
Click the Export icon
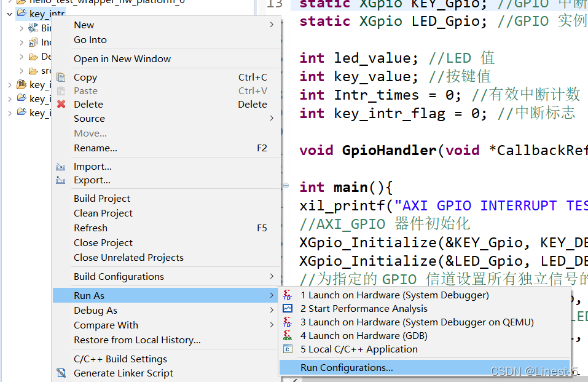pyautogui.click(x=61, y=180)
